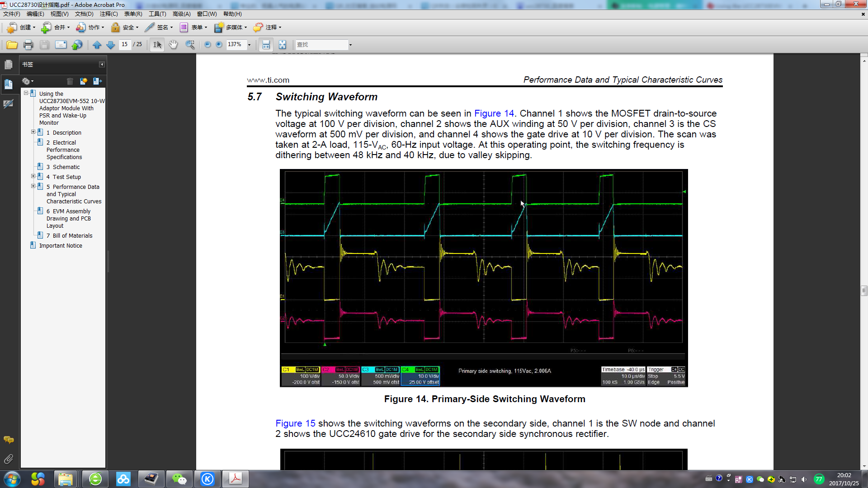
Task: Toggle the Bookmarks navigation panel button
Action: (8, 84)
